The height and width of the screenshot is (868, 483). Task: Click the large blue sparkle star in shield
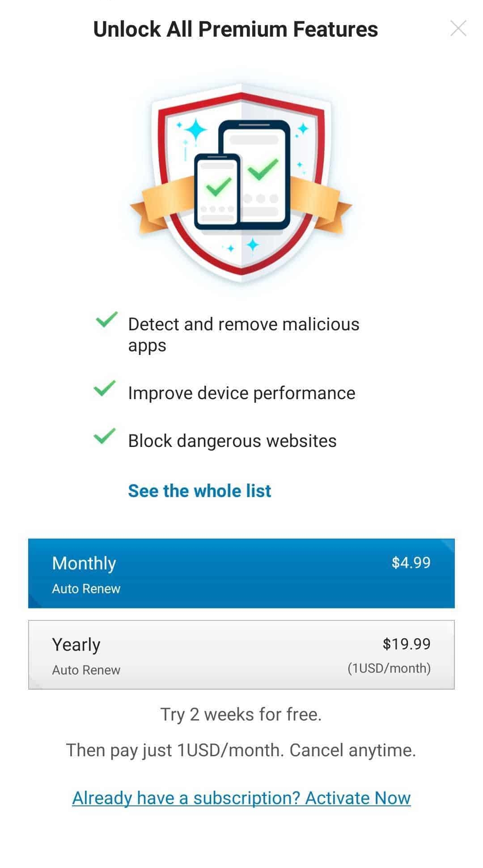point(196,131)
